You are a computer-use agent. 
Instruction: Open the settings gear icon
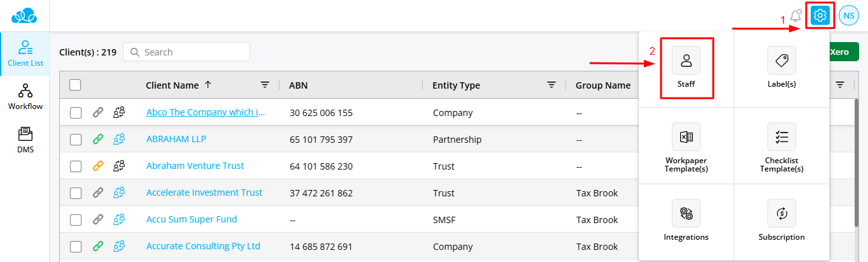tap(820, 16)
